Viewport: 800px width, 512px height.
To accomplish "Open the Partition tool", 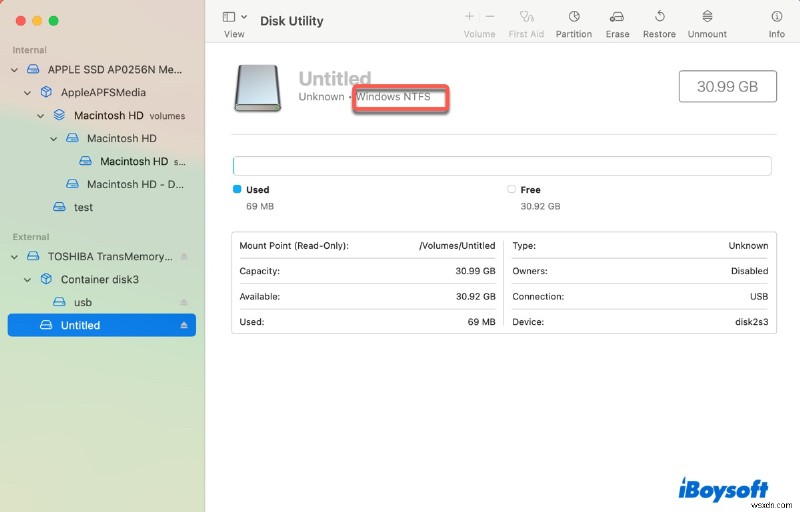I will coord(573,23).
